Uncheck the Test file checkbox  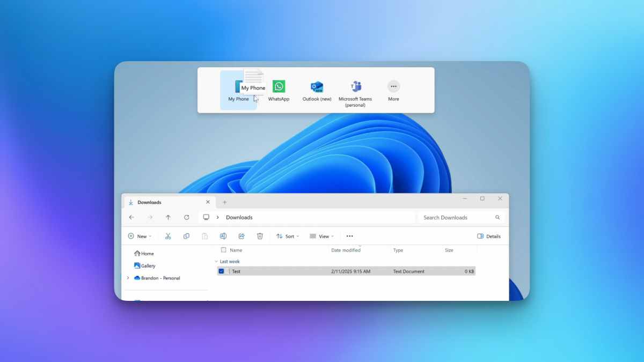(221, 271)
